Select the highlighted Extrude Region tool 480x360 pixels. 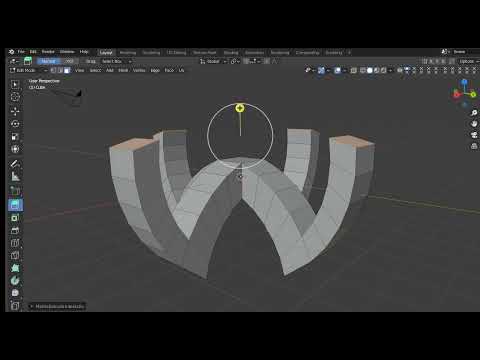15,205
